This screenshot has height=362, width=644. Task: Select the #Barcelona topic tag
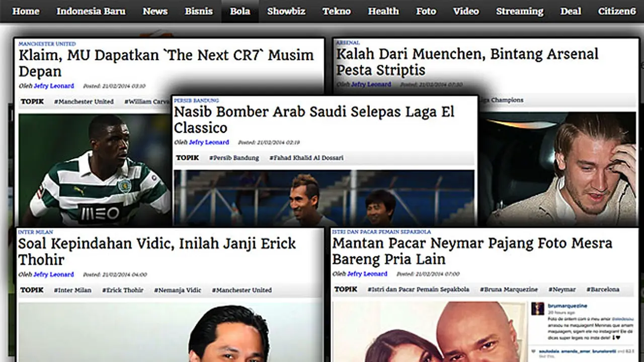tap(603, 290)
